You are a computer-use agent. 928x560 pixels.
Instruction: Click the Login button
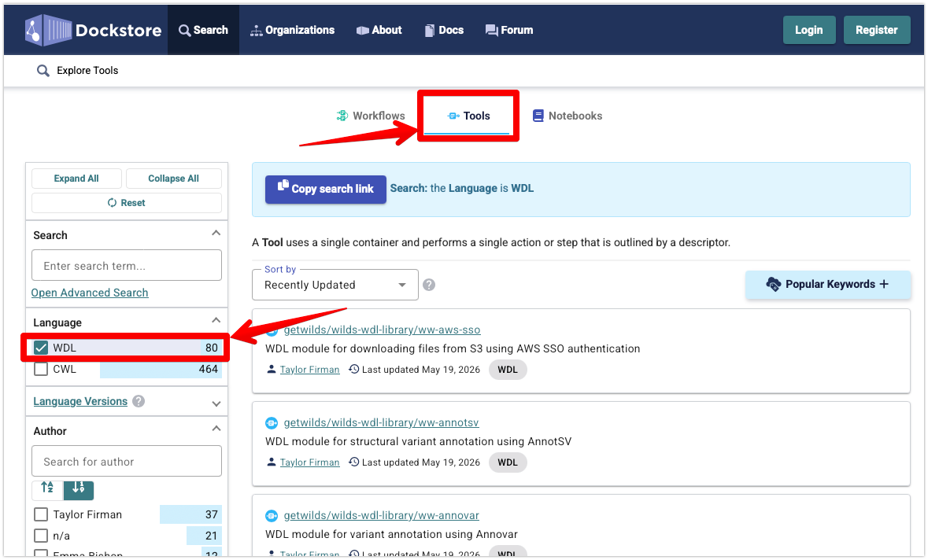[808, 30]
